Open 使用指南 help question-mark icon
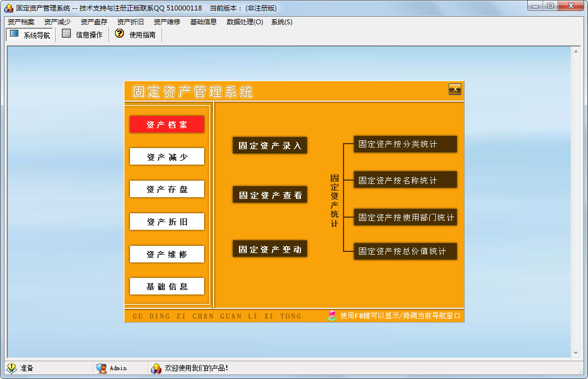The height and width of the screenshot is (379, 588). pos(119,34)
